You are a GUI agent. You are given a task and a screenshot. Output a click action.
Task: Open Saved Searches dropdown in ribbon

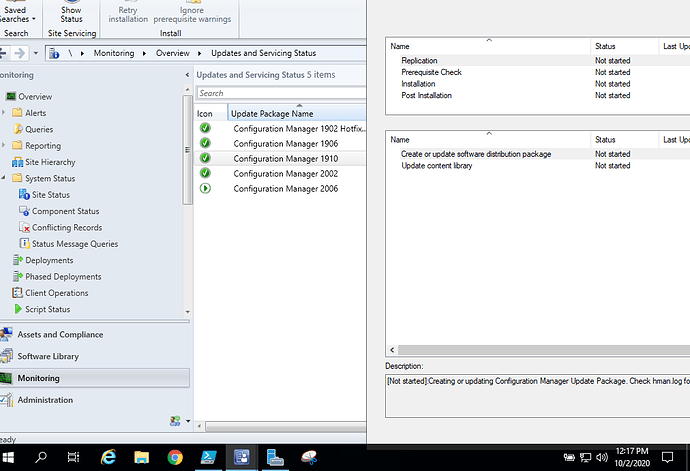[17, 14]
